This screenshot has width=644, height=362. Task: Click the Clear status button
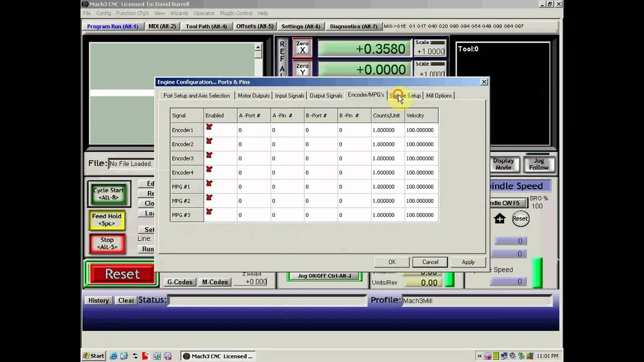click(126, 300)
